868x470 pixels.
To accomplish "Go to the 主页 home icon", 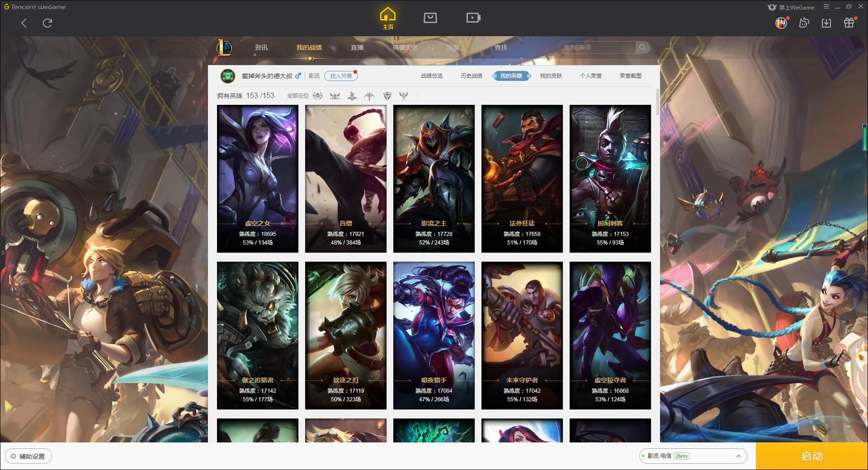I will 388,19.
